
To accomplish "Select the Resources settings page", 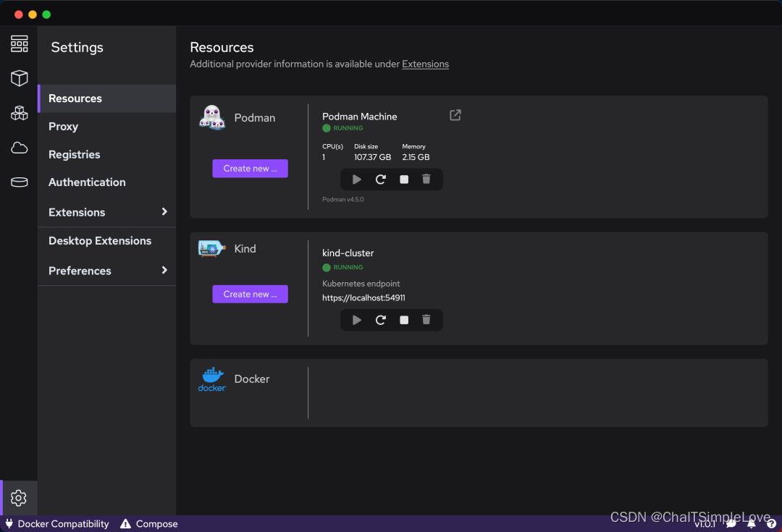I will point(106,98).
